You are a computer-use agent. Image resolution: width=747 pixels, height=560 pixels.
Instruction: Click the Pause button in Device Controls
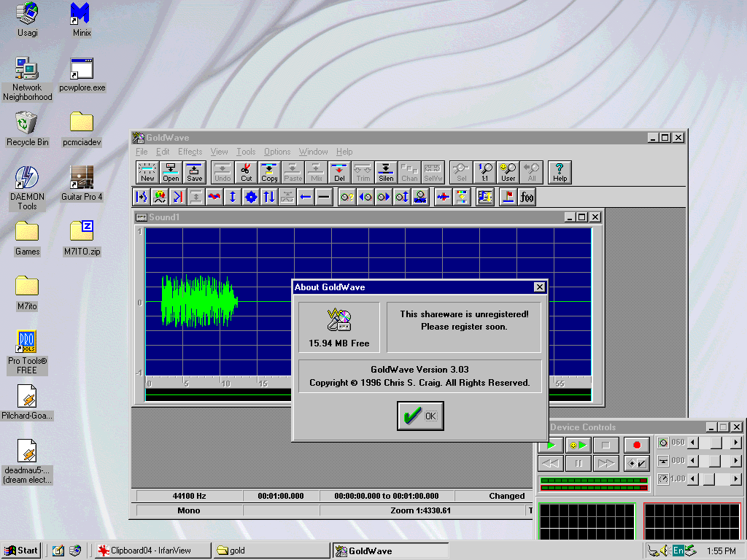click(578, 463)
